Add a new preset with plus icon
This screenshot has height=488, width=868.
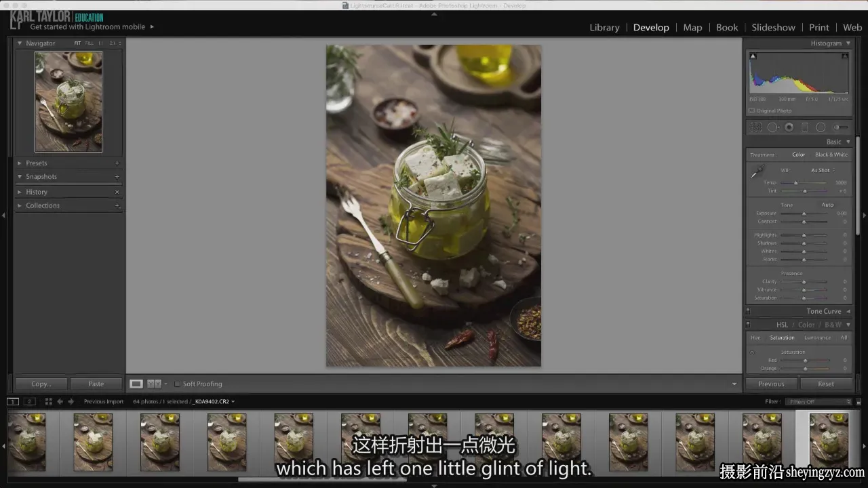tap(117, 163)
